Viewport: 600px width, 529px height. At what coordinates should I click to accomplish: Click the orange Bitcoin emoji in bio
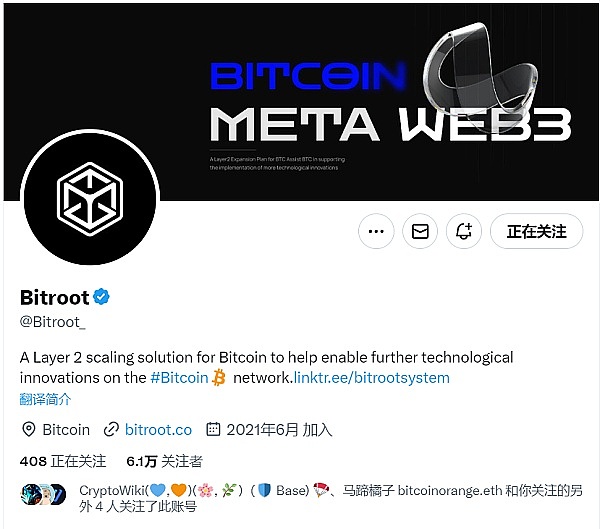pos(219,378)
